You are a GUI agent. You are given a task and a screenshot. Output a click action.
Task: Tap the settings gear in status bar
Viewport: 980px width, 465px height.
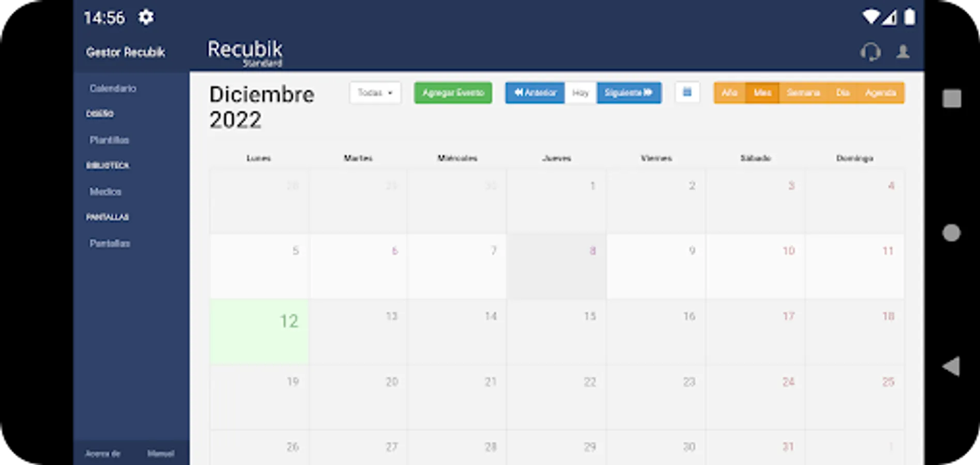pyautogui.click(x=146, y=17)
